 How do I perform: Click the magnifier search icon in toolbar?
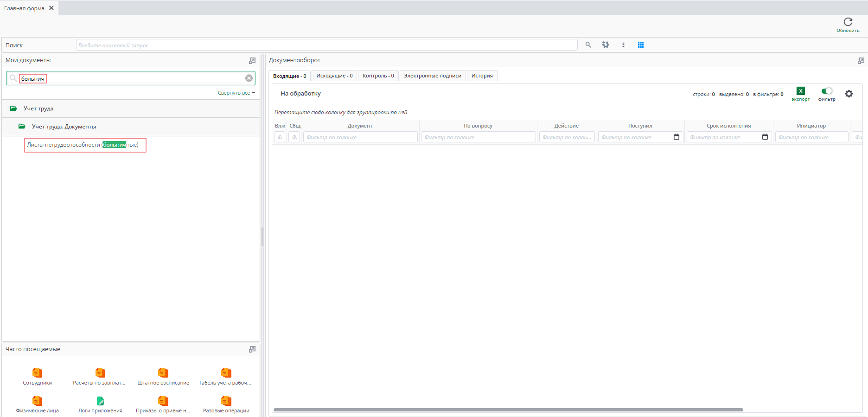pyautogui.click(x=588, y=45)
